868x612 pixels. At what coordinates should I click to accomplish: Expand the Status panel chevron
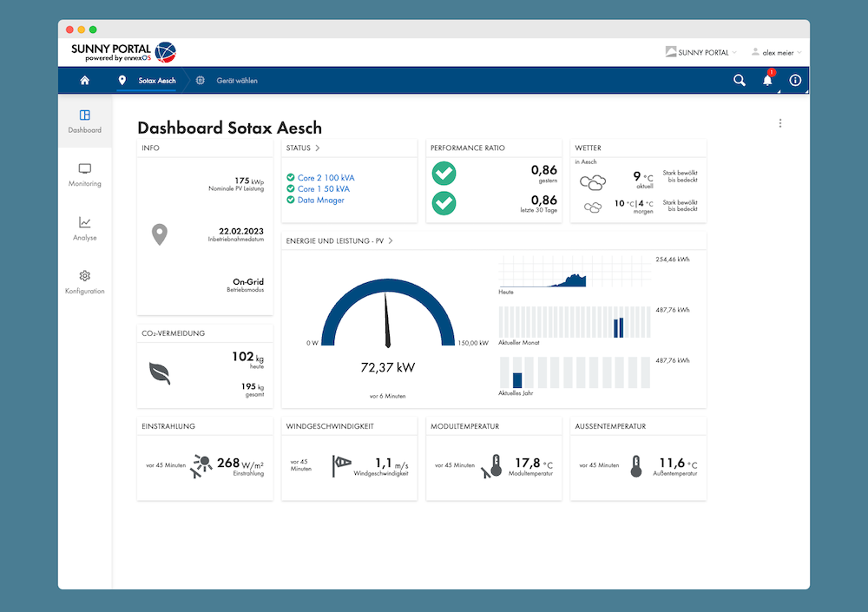click(x=318, y=148)
